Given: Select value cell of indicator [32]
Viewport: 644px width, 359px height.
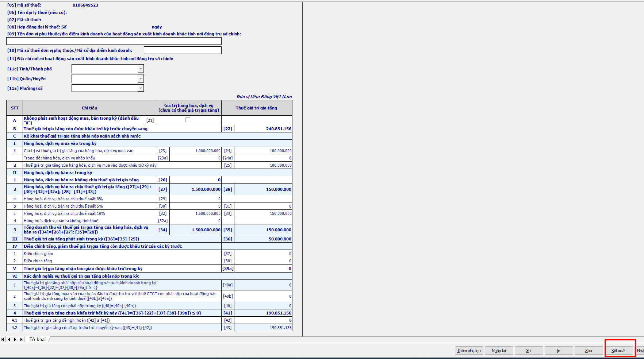Looking at the screenshot, I should tap(195, 213).
